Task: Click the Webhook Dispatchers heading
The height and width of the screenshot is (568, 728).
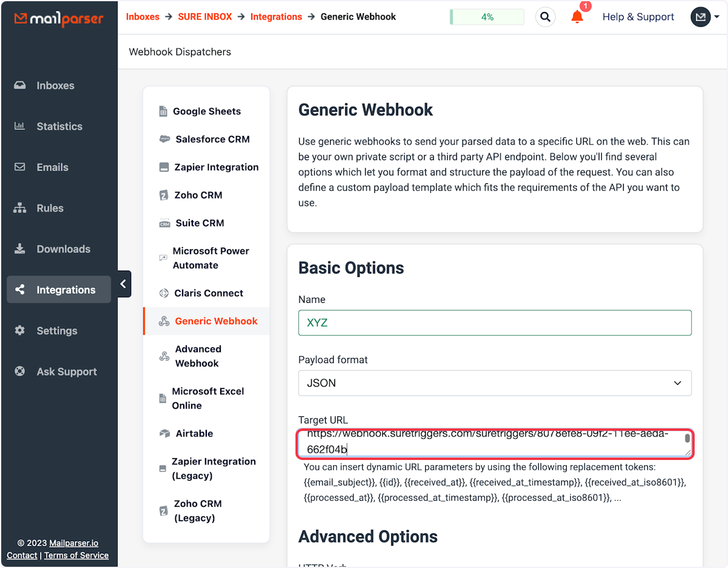Action: (x=180, y=52)
